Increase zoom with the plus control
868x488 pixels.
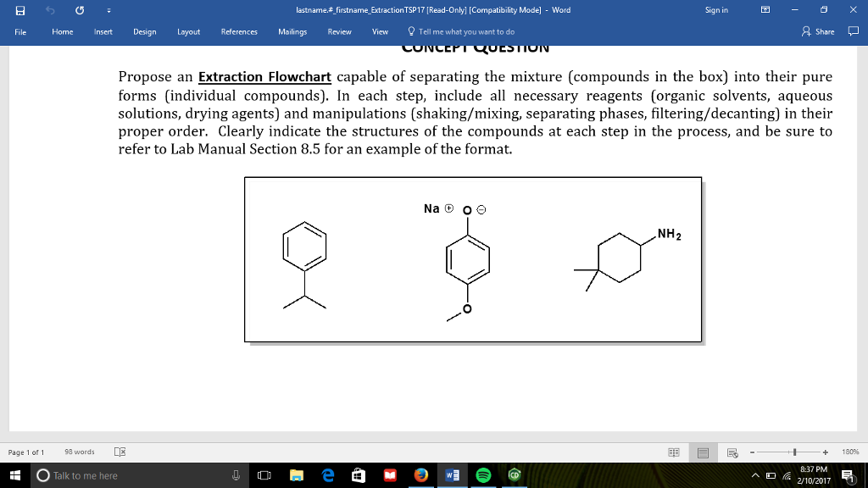coord(825,452)
